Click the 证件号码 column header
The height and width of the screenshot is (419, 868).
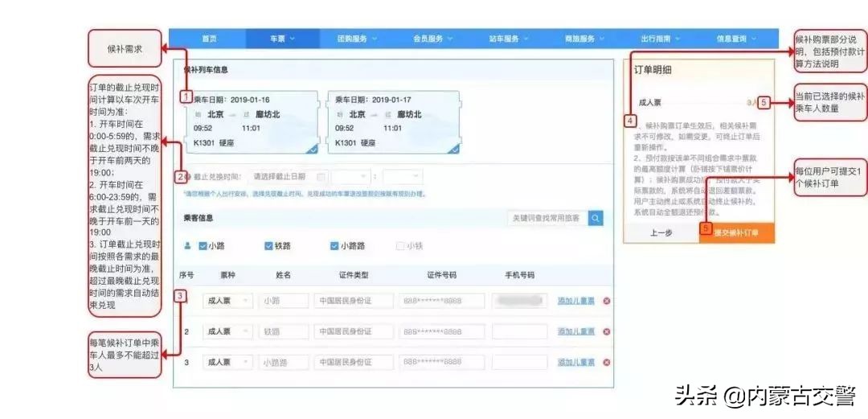[441, 275]
